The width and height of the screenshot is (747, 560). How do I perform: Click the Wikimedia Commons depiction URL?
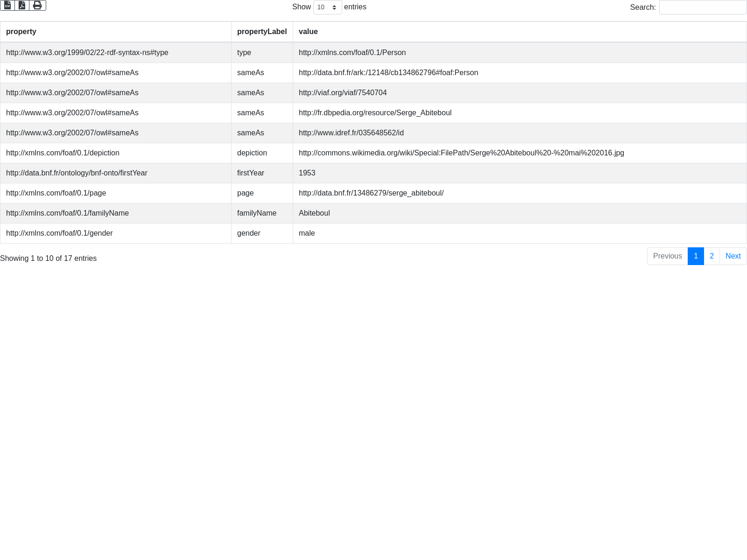click(461, 153)
